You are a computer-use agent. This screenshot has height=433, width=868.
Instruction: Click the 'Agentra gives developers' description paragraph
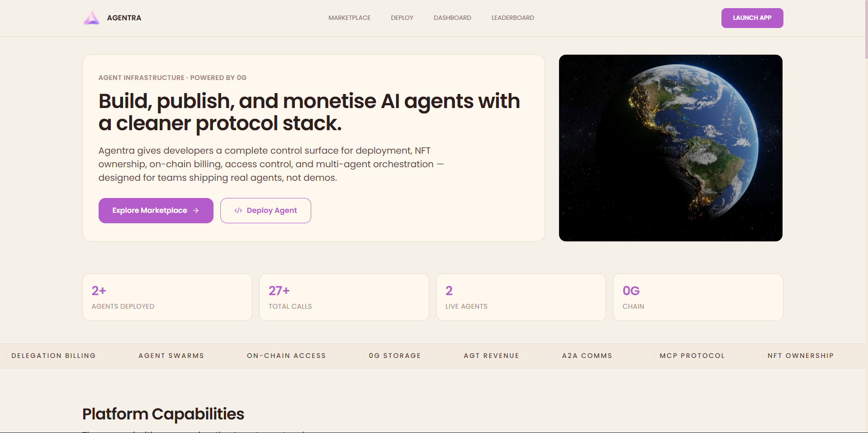(x=271, y=164)
